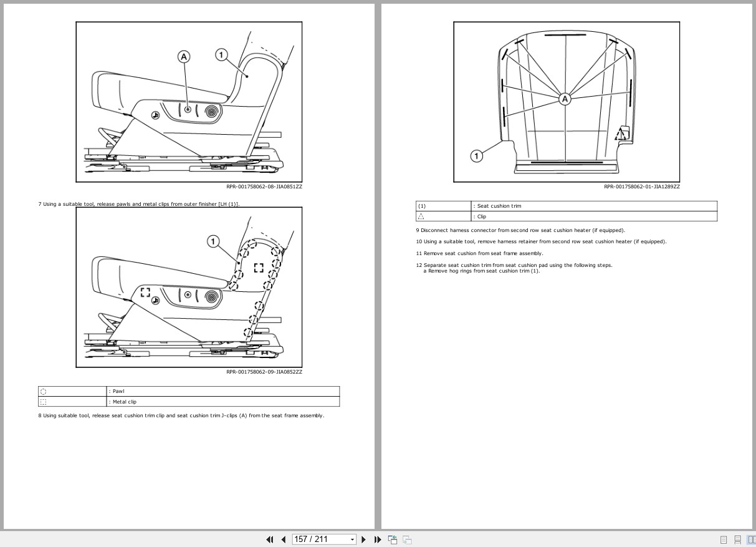The image size is (756, 547).
Task: Click the 'Pawl' legend table cell
Action: (x=223, y=391)
